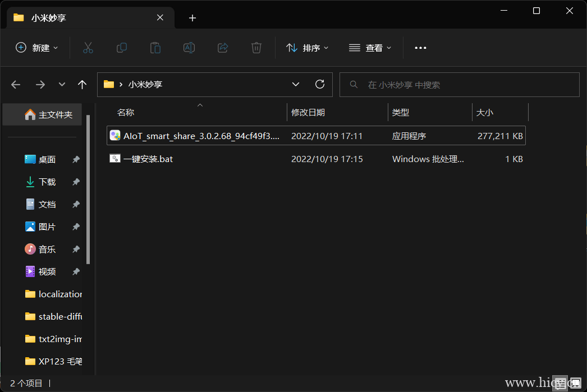
Task: Click the up-arrow navigation icon
Action: point(82,84)
